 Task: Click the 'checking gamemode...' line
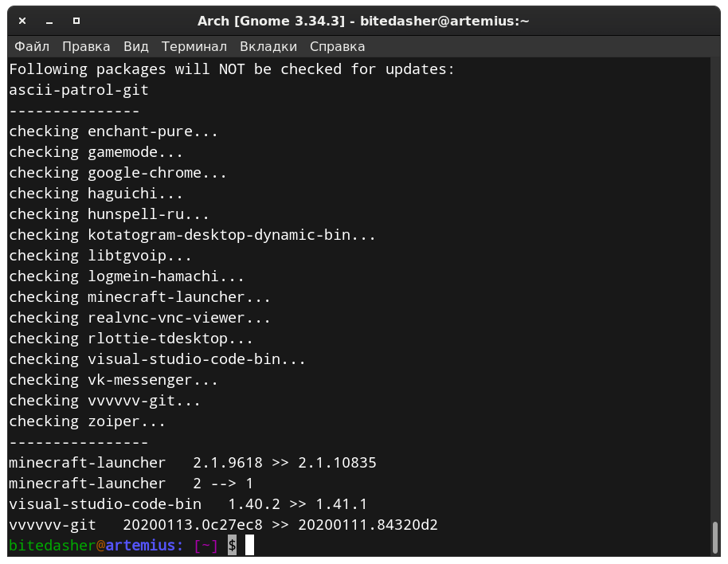[x=96, y=152]
